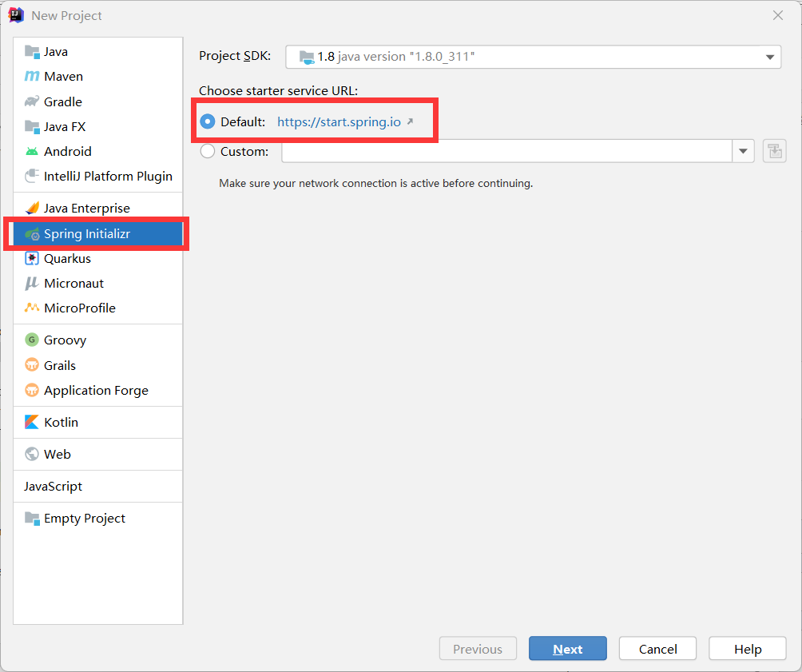Choose Quarkus from the list

(98, 258)
